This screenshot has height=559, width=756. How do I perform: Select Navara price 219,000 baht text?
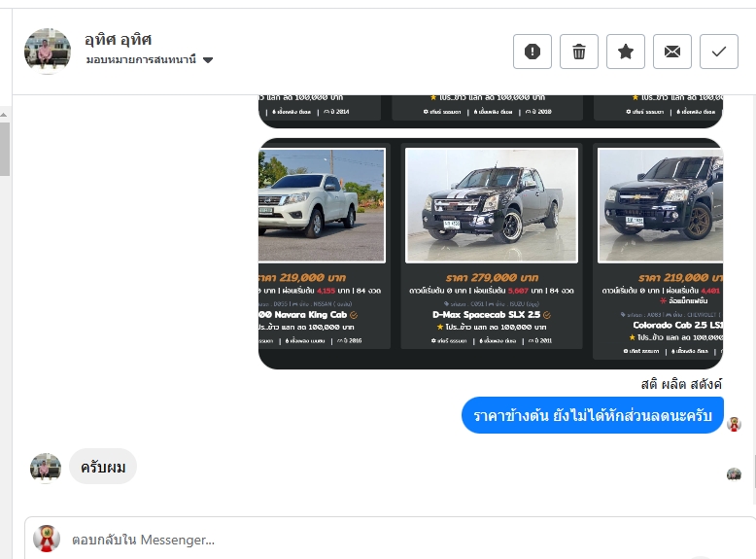click(302, 277)
